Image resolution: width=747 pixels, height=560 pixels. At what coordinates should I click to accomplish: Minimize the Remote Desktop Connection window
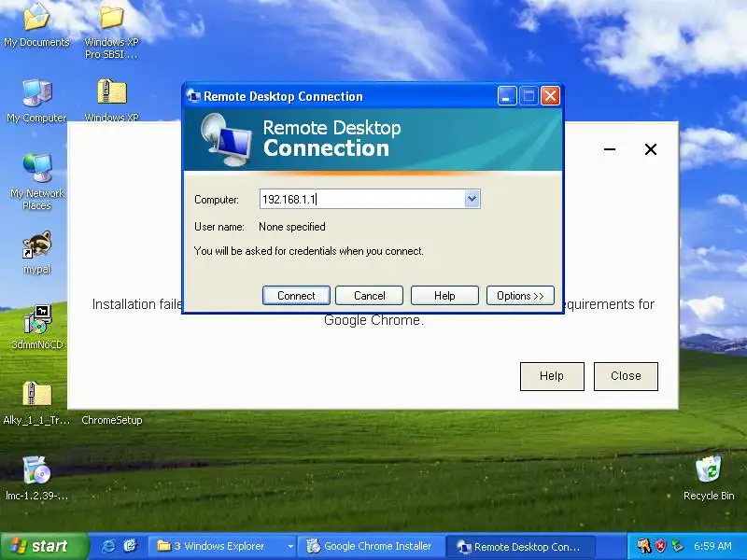pyautogui.click(x=507, y=96)
